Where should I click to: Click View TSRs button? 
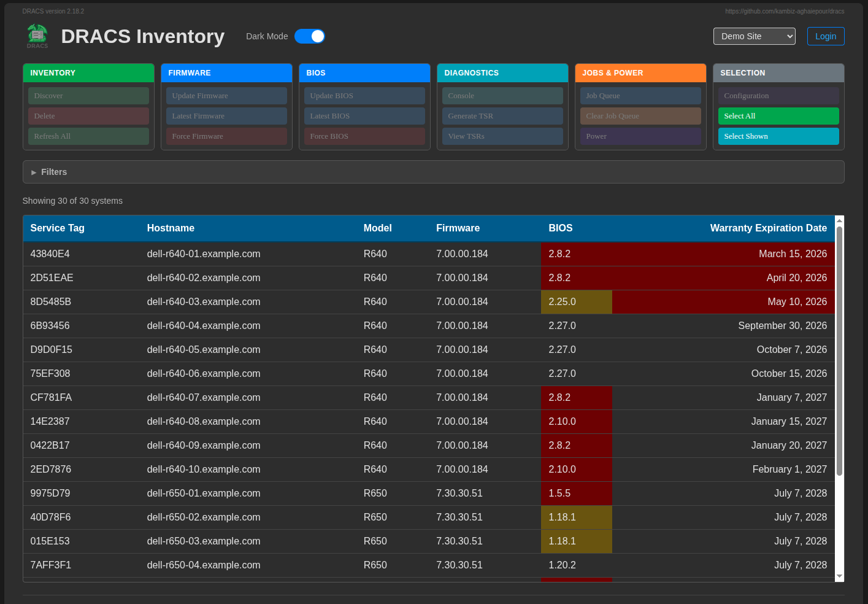502,136
